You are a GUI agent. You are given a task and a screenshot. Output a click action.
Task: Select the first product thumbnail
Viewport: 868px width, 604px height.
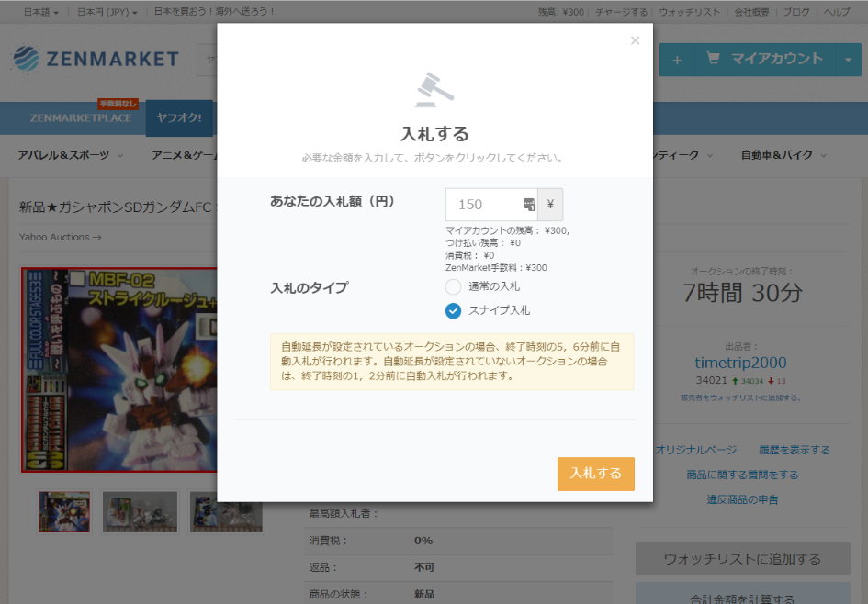click(64, 511)
